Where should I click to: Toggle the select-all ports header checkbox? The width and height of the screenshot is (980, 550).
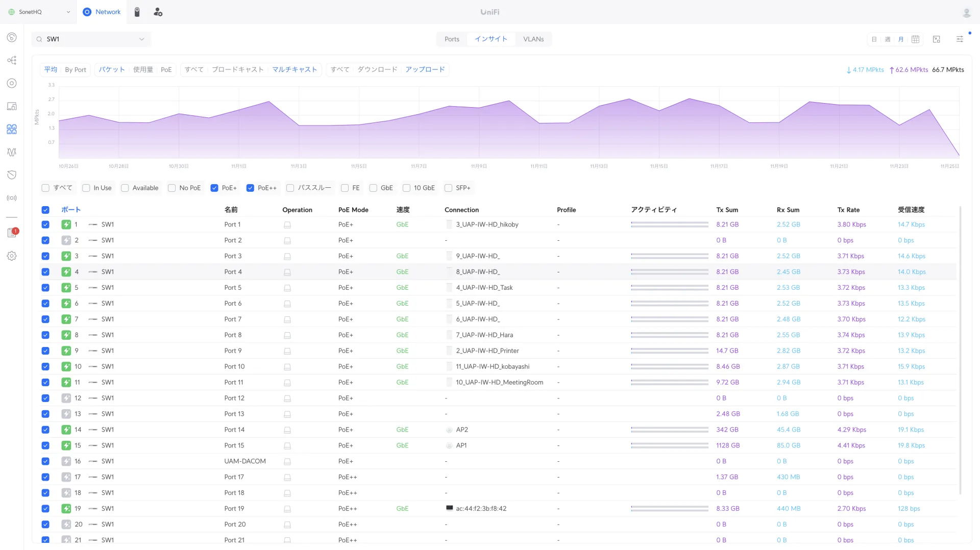click(x=45, y=210)
